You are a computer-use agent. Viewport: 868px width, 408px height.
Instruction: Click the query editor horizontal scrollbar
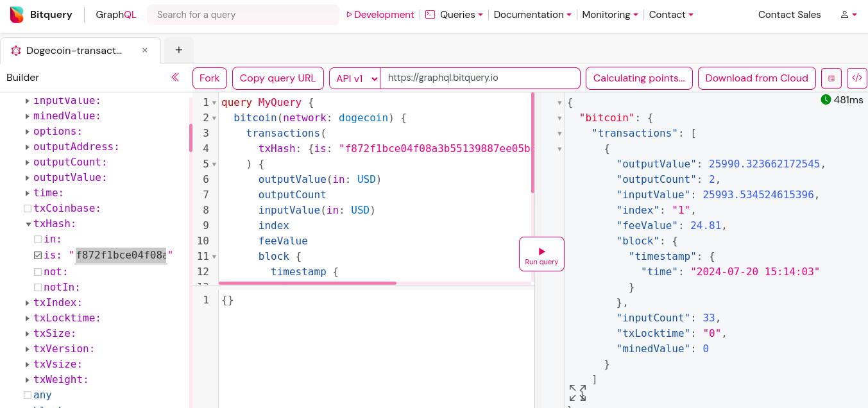point(307,283)
